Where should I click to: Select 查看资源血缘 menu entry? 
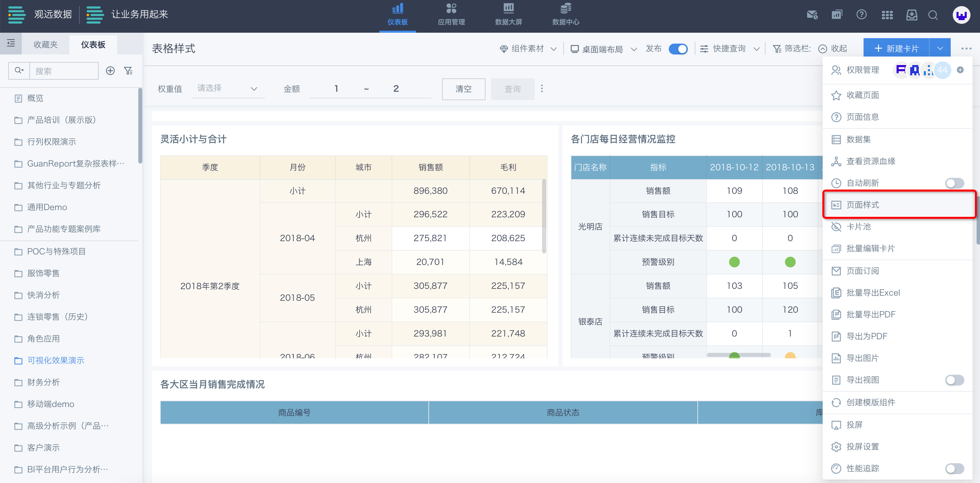tap(898, 161)
